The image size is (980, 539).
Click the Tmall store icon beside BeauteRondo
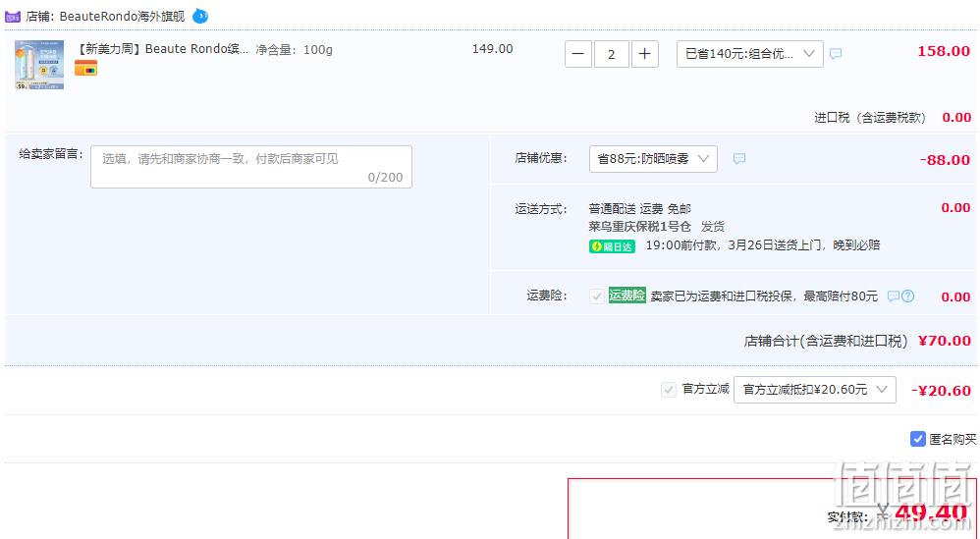click(13, 17)
